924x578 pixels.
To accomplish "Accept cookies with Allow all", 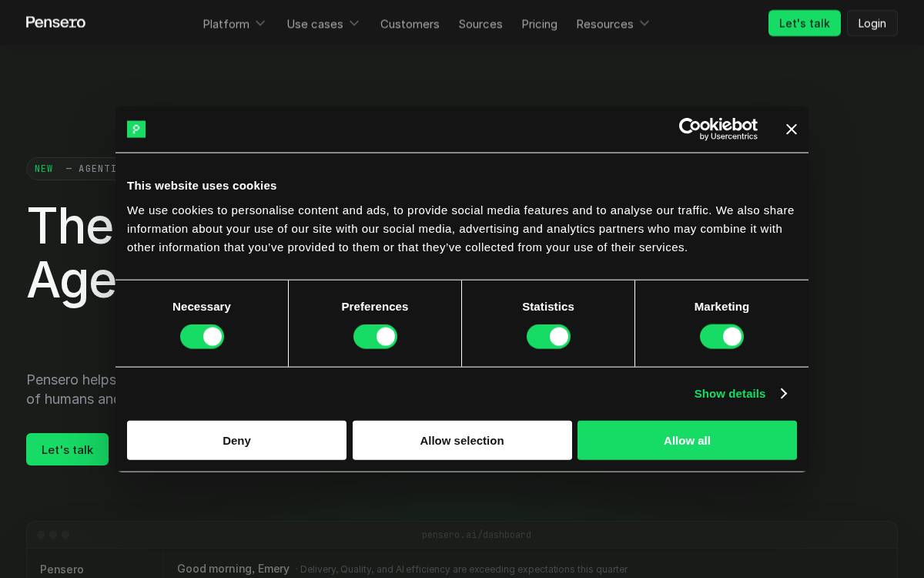I will pos(687,440).
